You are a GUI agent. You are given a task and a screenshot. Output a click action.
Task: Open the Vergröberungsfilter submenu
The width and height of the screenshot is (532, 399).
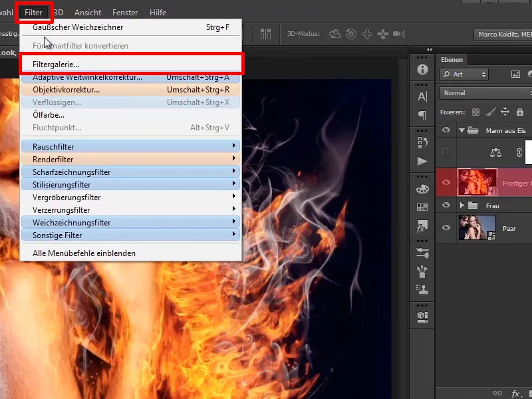(130, 197)
